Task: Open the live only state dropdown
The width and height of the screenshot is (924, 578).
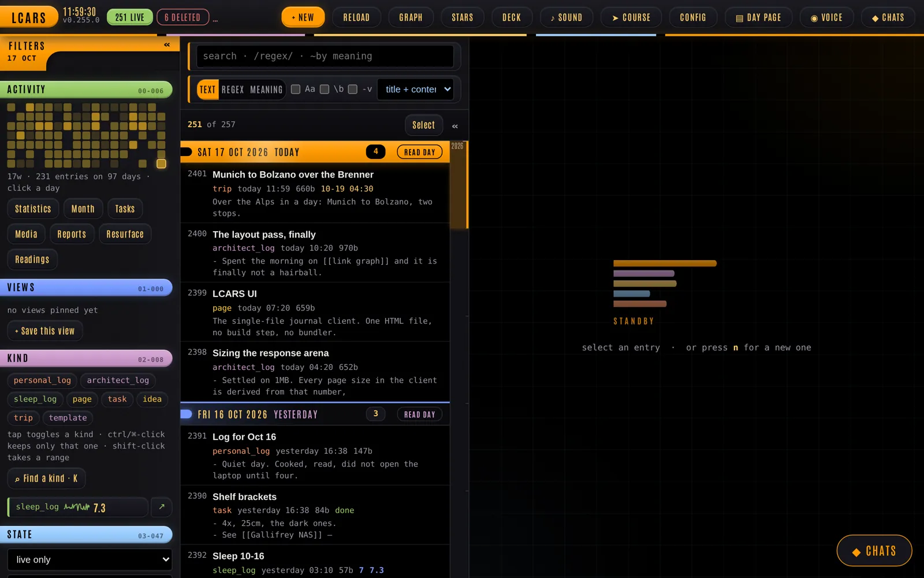Action: click(90, 560)
